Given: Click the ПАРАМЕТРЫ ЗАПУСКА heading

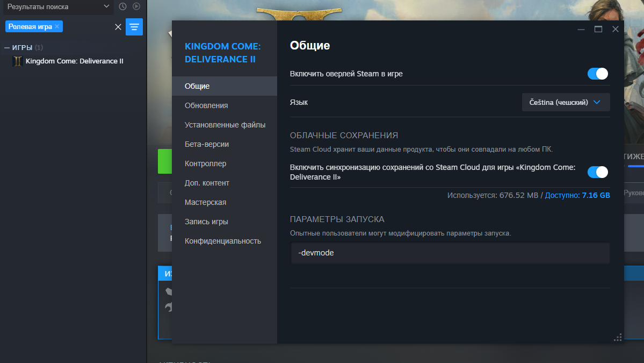Looking at the screenshot, I should click(x=337, y=219).
